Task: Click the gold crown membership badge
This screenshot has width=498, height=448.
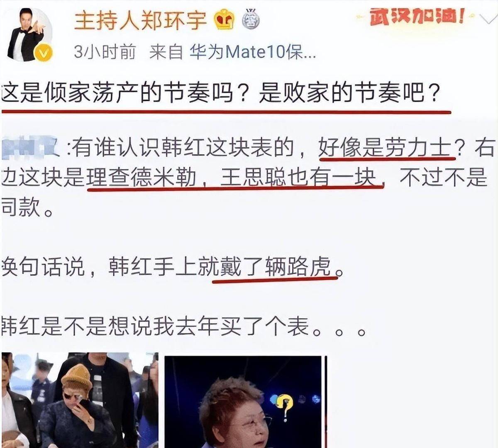Action: coord(225,20)
